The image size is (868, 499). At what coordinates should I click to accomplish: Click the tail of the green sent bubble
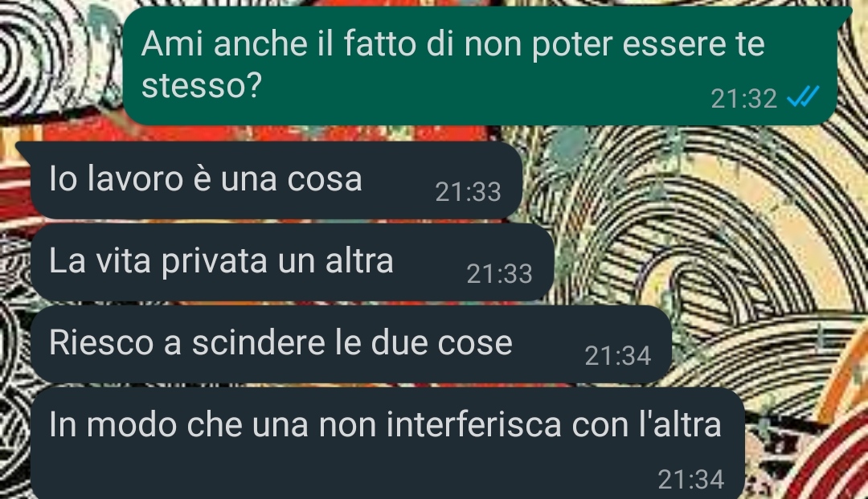845,14
